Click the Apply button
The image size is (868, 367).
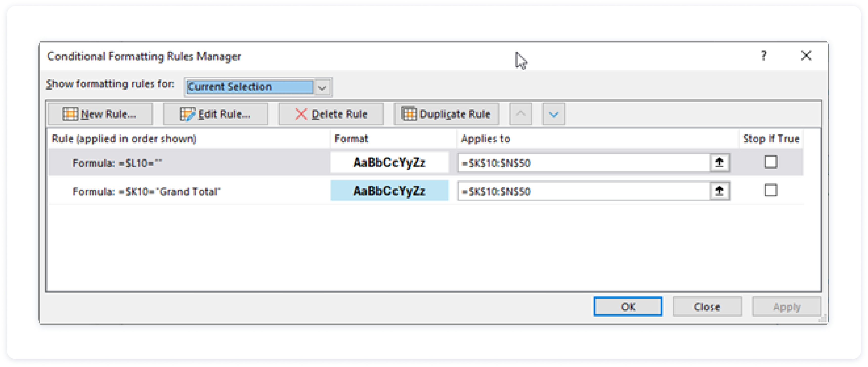click(x=787, y=307)
